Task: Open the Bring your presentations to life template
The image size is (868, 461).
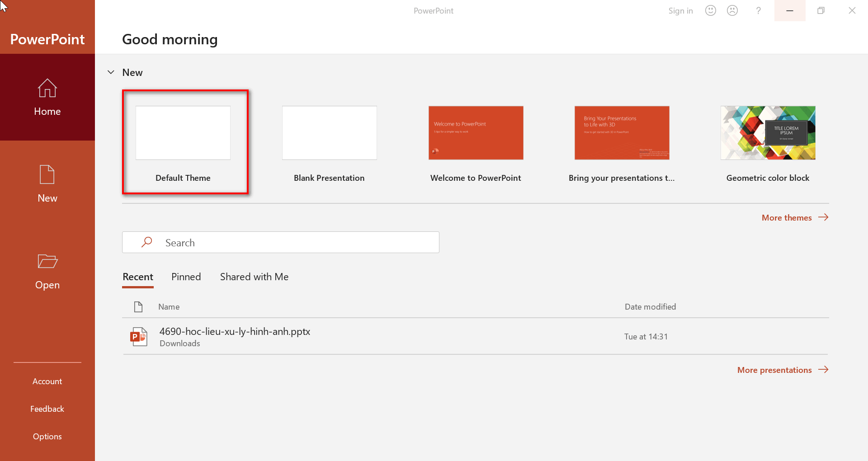Action: pyautogui.click(x=622, y=133)
